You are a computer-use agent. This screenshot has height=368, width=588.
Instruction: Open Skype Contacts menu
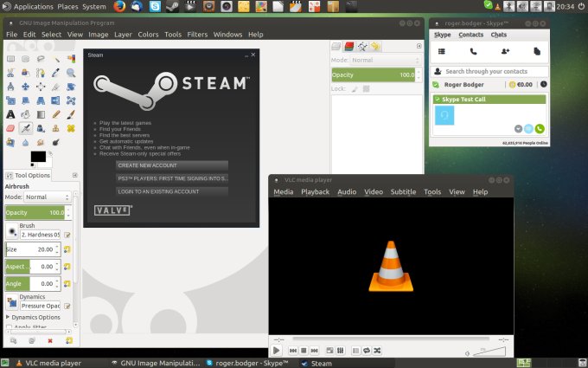[x=470, y=35]
